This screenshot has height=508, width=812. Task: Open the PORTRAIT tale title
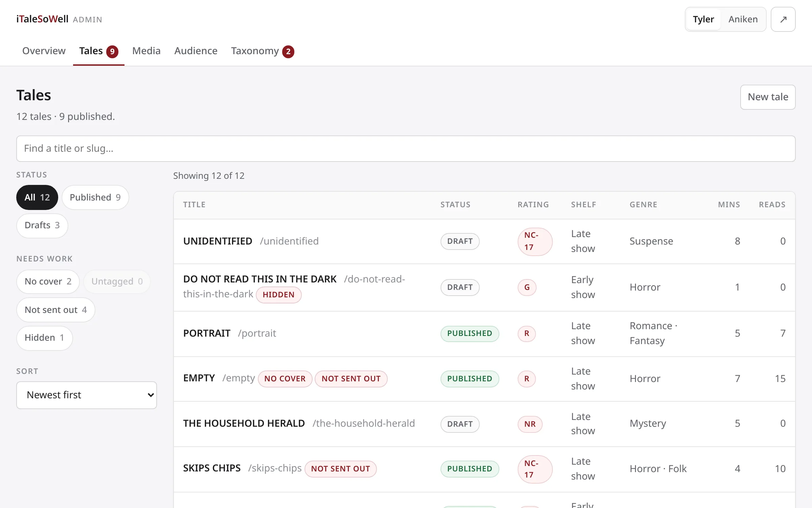tap(207, 333)
